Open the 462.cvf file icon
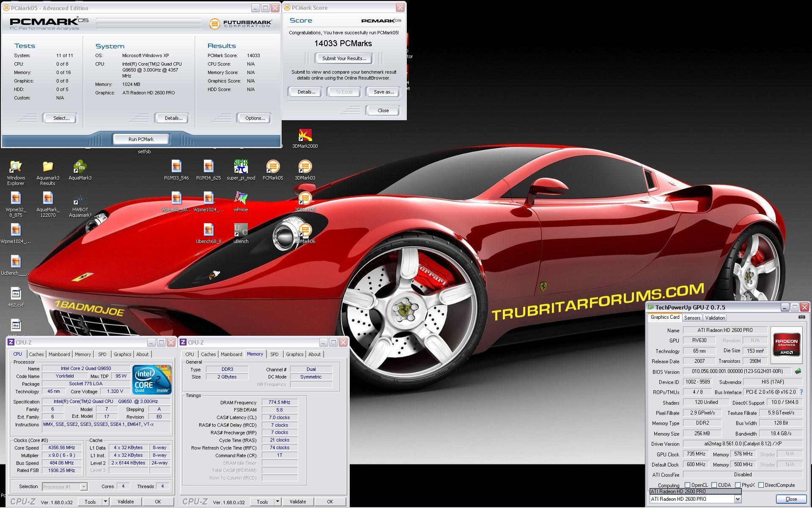The width and height of the screenshot is (812, 508). (x=16, y=297)
